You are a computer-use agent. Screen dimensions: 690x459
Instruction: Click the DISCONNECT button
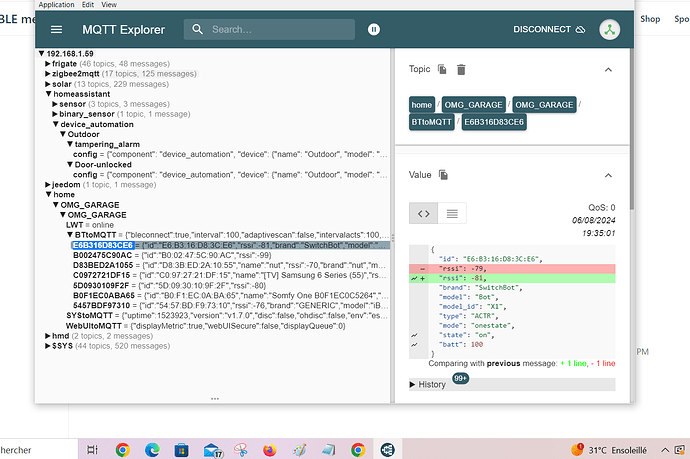pos(549,29)
